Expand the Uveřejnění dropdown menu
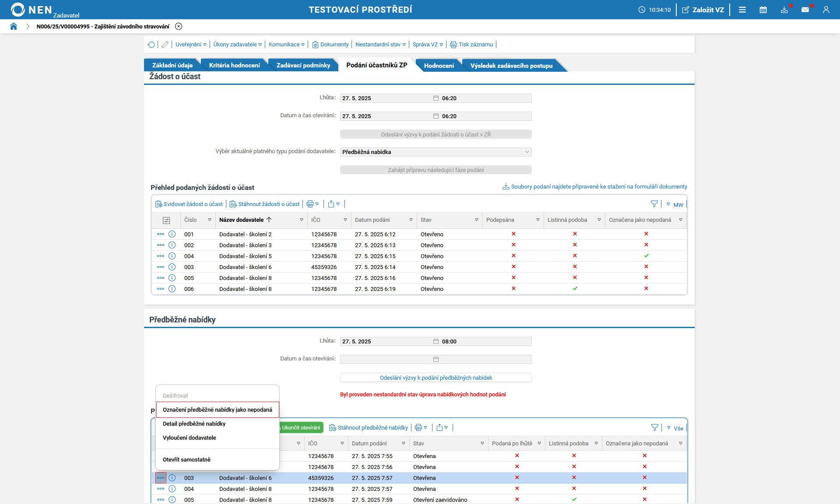The image size is (840, 504). (x=191, y=45)
